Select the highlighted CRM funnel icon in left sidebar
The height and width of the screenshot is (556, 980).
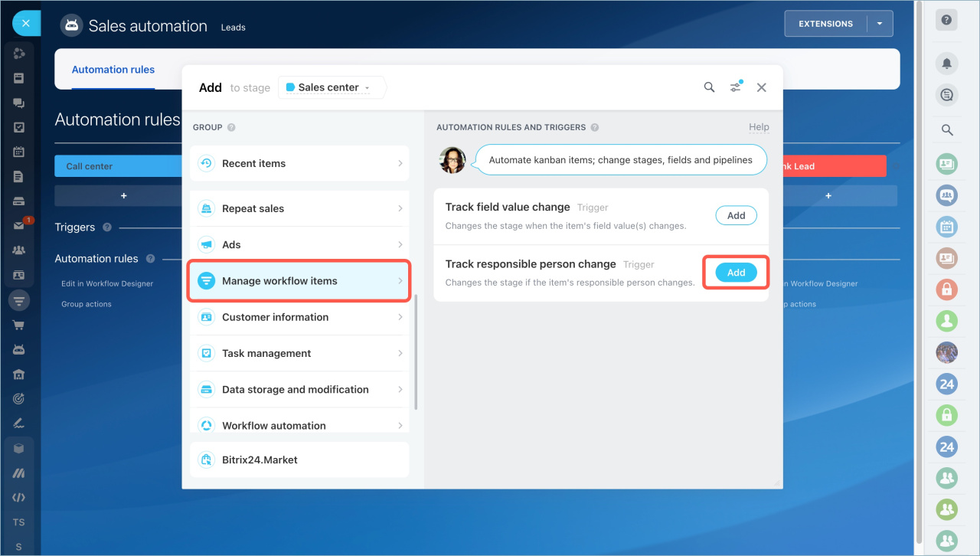(19, 299)
